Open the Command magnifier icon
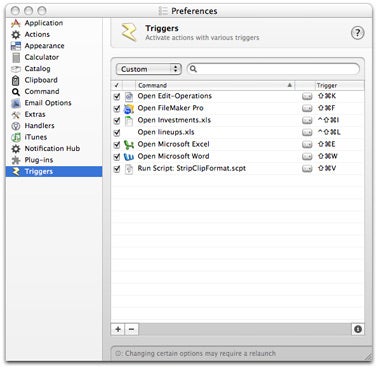Viewport: 379px width, 371px height. click(16, 92)
